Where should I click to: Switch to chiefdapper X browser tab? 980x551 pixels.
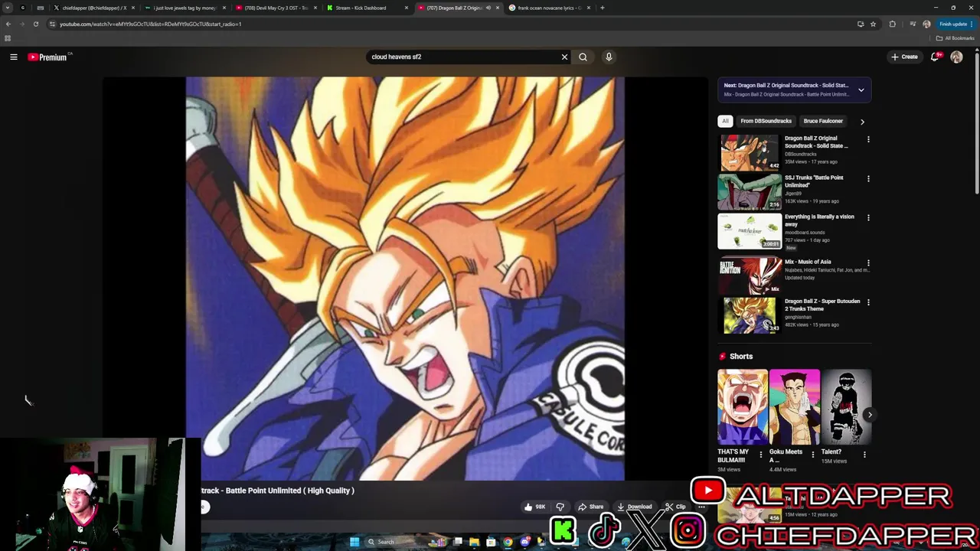pyautogui.click(x=94, y=8)
